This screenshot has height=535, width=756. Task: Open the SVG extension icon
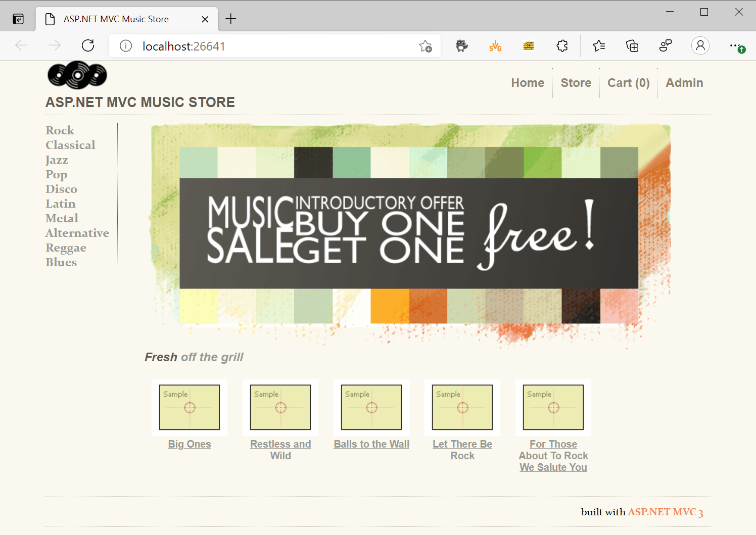[x=495, y=46]
